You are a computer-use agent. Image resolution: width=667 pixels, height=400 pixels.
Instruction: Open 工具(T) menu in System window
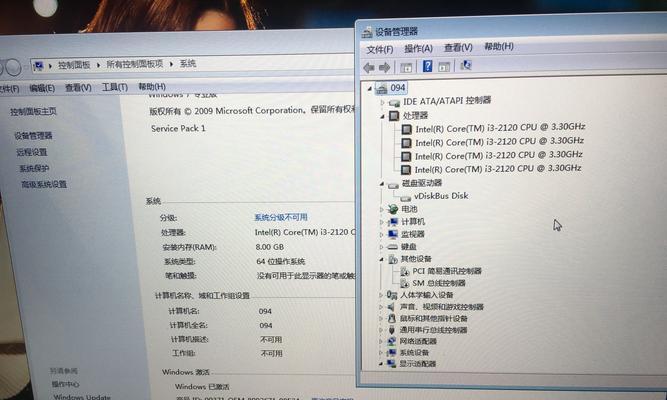point(115,87)
